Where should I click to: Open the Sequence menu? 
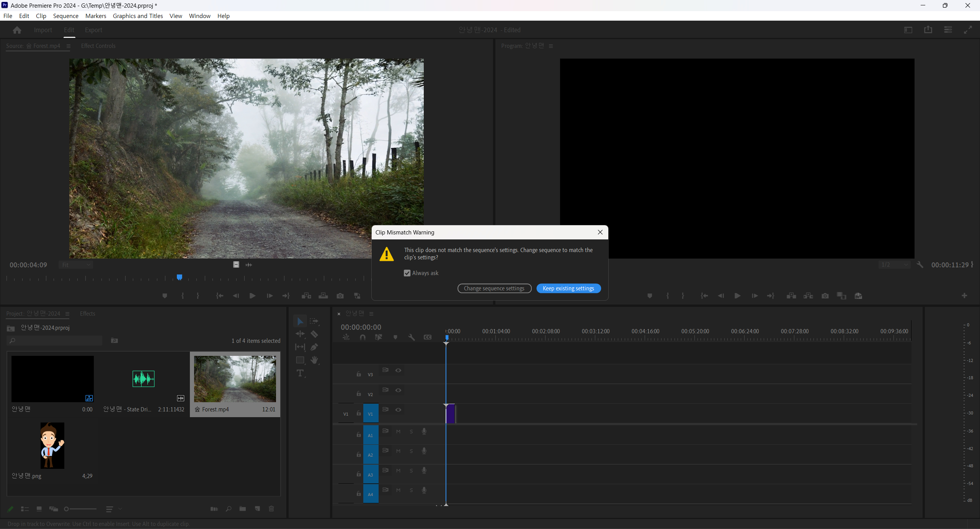pos(65,16)
